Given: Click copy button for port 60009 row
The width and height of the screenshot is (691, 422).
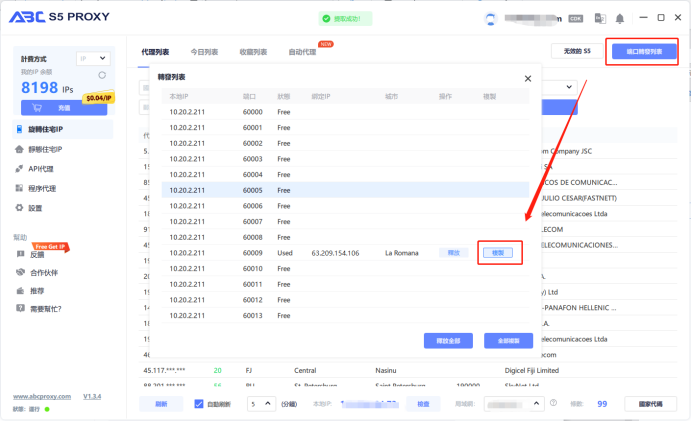Looking at the screenshot, I should tap(498, 253).
